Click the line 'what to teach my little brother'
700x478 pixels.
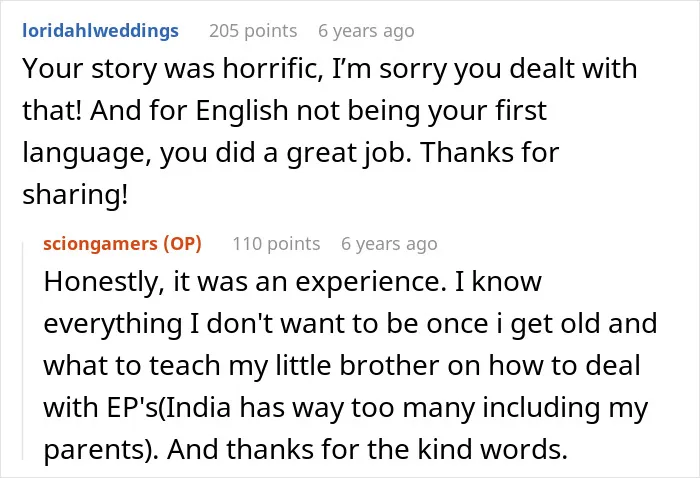(x=342, y=366)
